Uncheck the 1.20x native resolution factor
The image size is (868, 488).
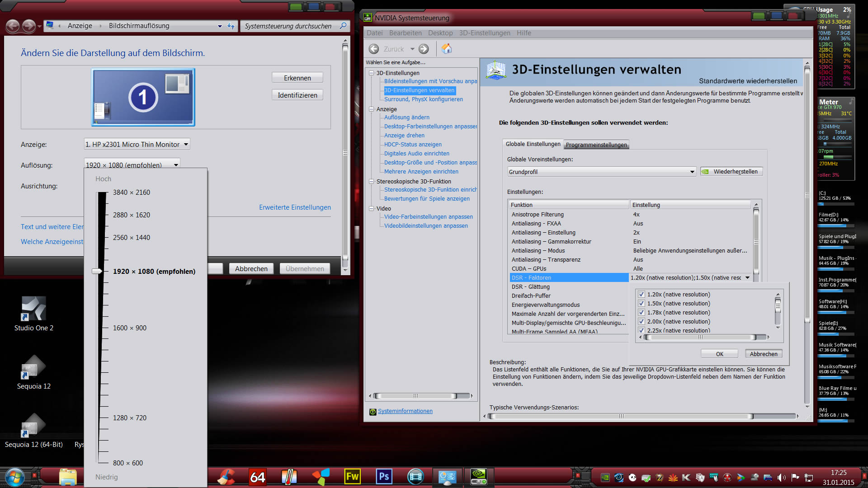coord(641,294)
